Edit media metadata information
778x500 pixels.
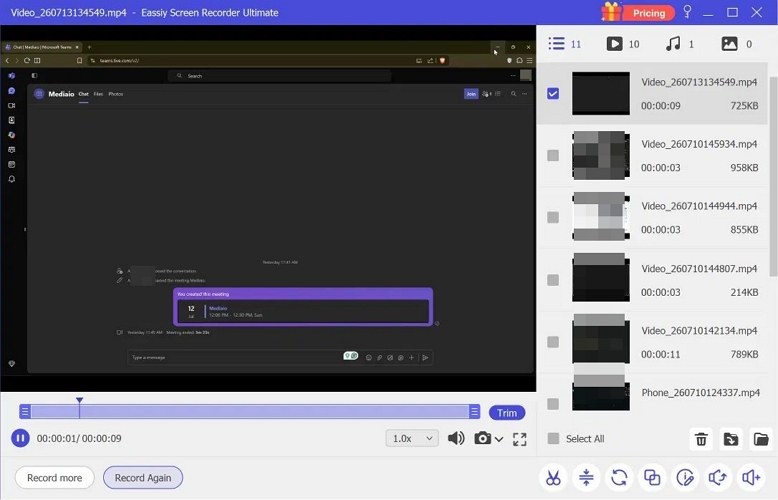pos(685,478)
